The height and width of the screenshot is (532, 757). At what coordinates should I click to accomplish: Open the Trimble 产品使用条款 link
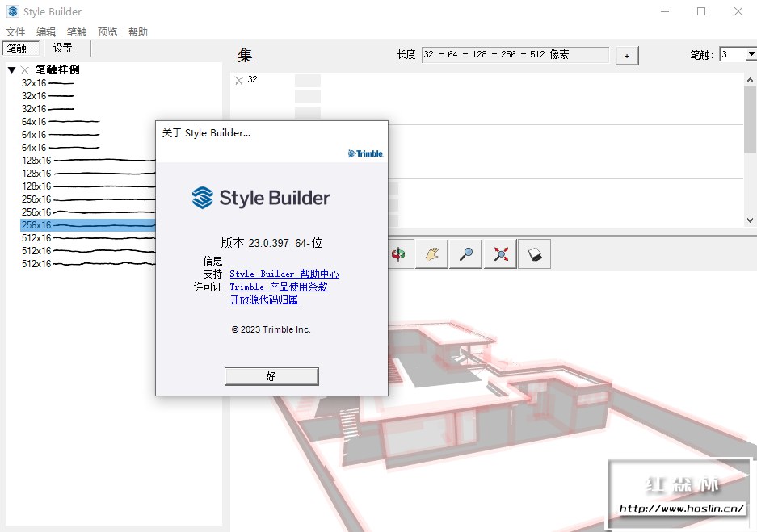click(279, 287)
